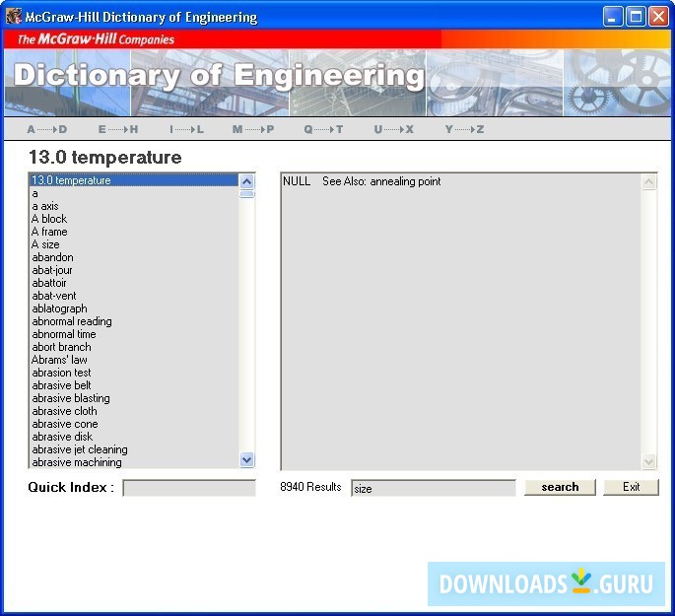Select 'A size' in the word list

coord(134,244)
